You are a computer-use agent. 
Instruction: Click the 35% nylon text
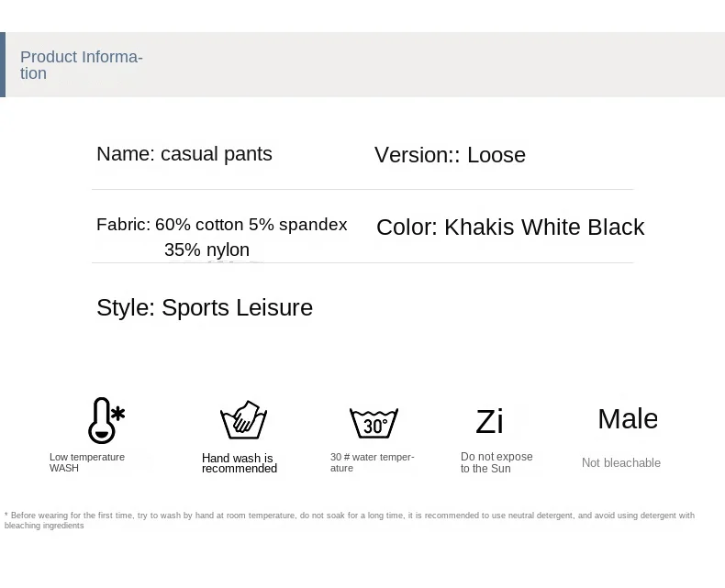(x=206, y=250)
